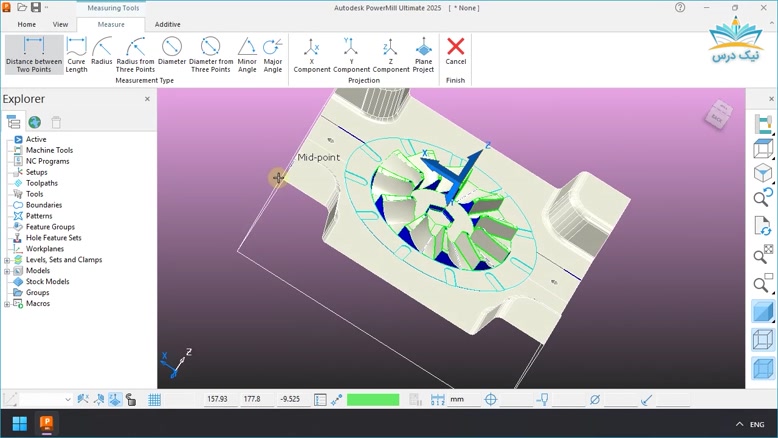Activate the Minor Angle tool
This screenshot has width=778, height=438.
pos(246,55)
